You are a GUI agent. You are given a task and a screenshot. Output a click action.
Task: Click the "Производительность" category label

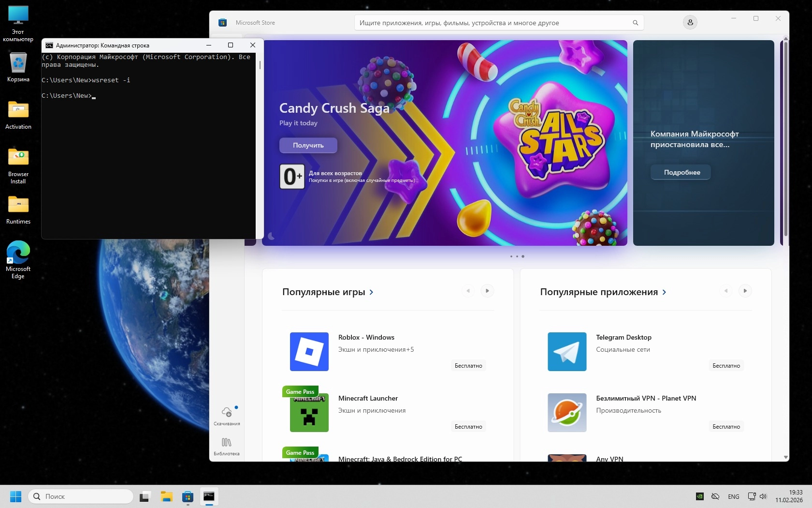click(x=628, y=410)
